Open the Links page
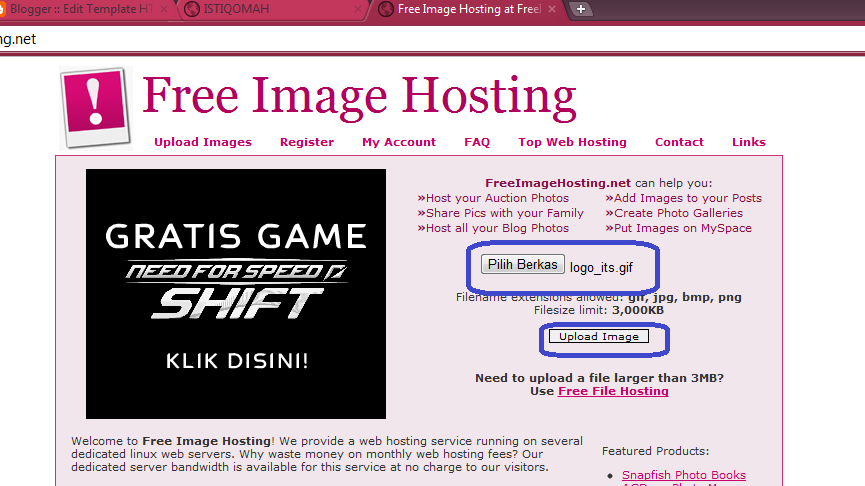 click(x=749, y=142)
